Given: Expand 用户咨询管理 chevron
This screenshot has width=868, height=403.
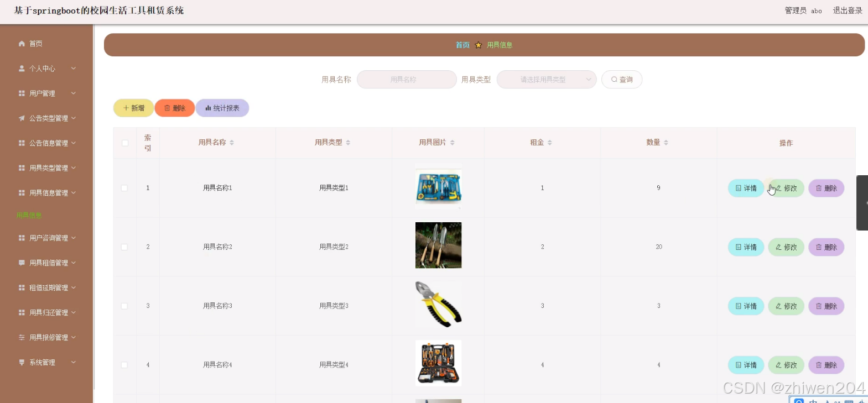Looking at the screenshot, I should (x=74, y=238).
